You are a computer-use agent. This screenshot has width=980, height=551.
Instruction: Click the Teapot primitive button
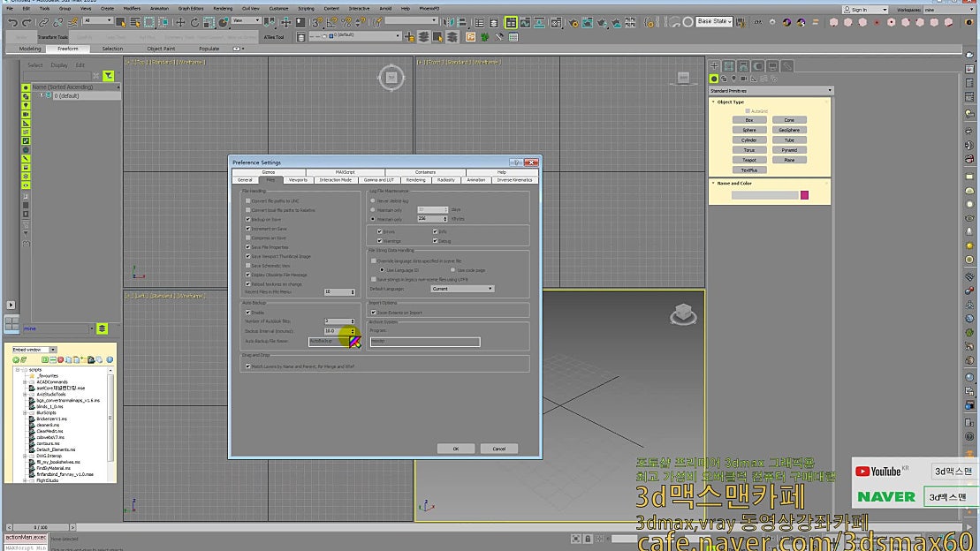(749, 160)
